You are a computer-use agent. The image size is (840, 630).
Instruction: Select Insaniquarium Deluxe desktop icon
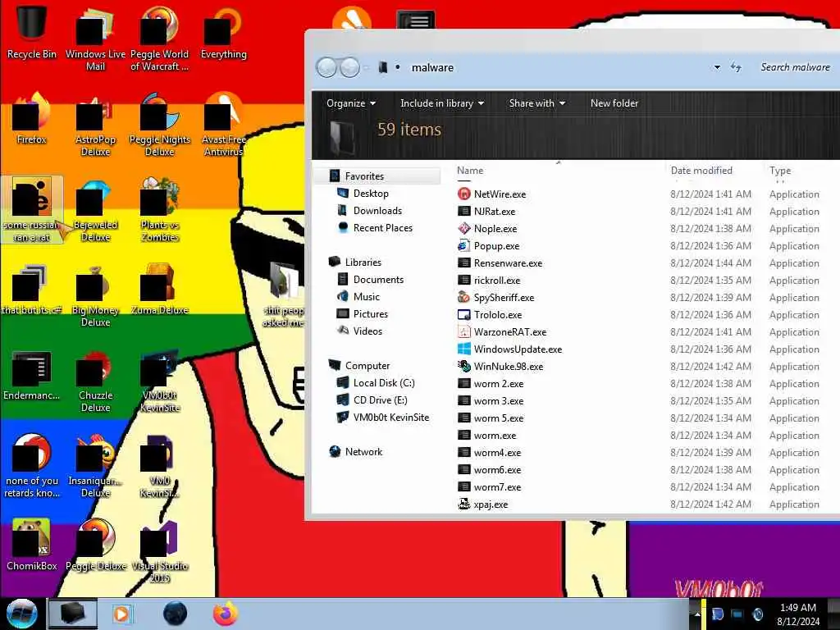tap(95, 466)
